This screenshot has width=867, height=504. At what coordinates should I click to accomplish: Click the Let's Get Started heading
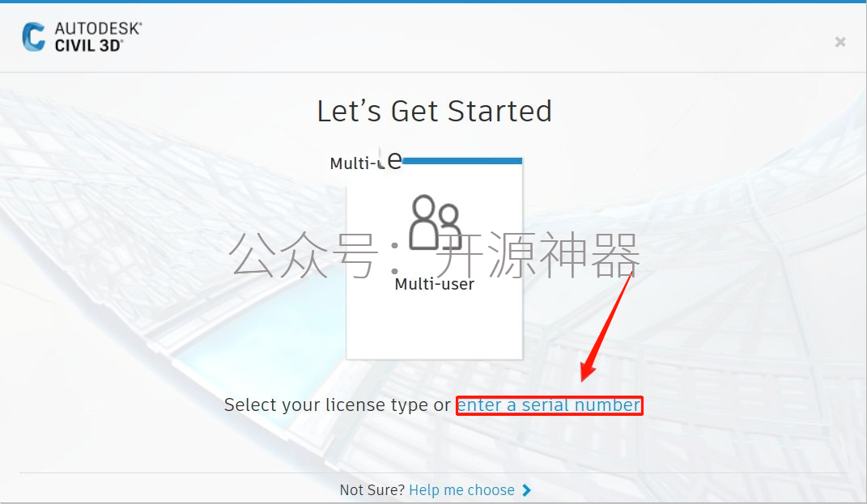(435, 111)
